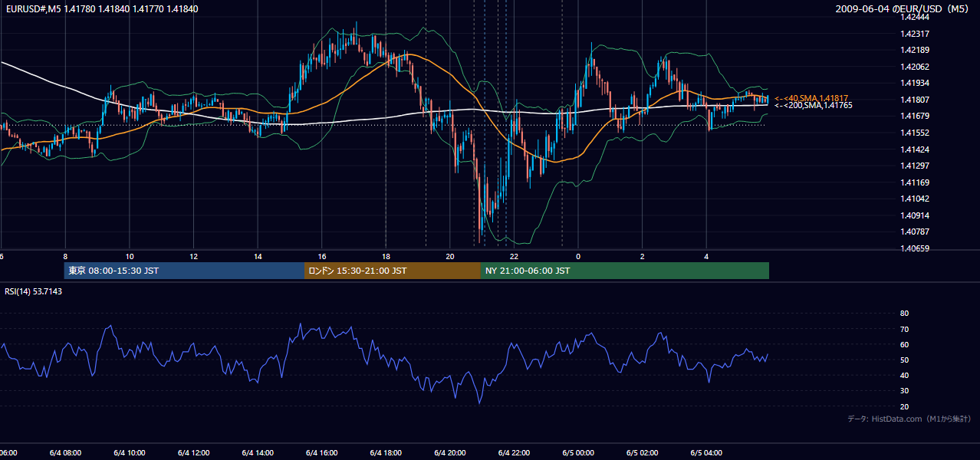Click hour label 18 under price chart
Viewport: 980px width, 460px height.
(x=386, y=256)
